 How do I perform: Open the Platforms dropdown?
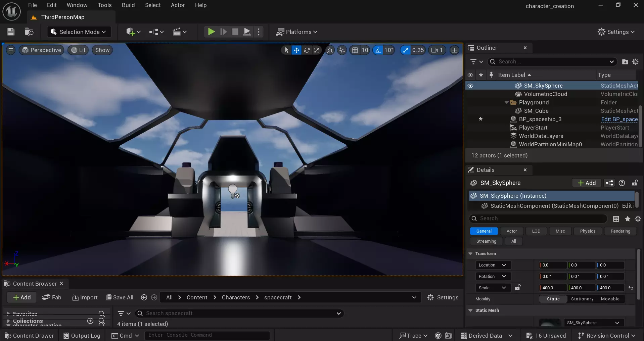point(296,32)
